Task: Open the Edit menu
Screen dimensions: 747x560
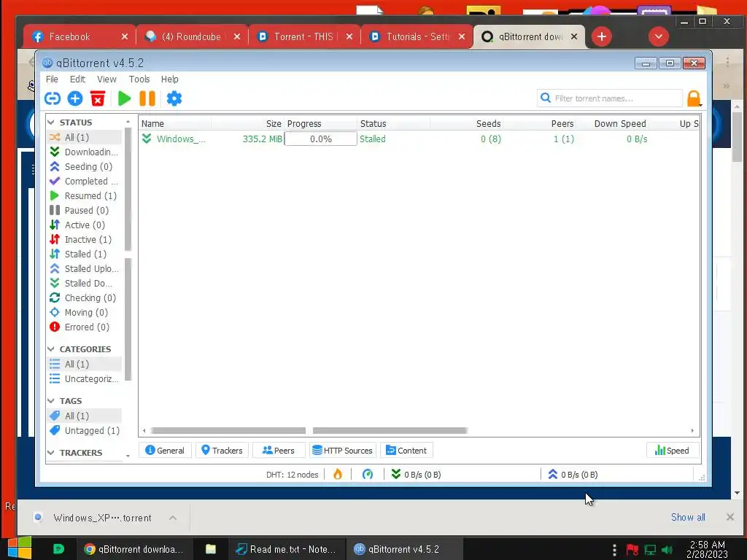Action: [x=77, y=79]
